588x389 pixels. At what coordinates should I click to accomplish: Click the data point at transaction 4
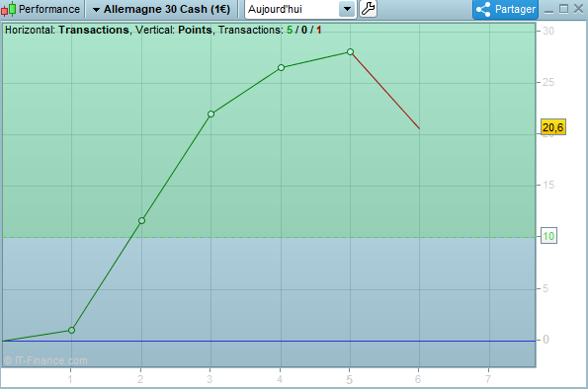pyautogui.click(x=282, y=67)
